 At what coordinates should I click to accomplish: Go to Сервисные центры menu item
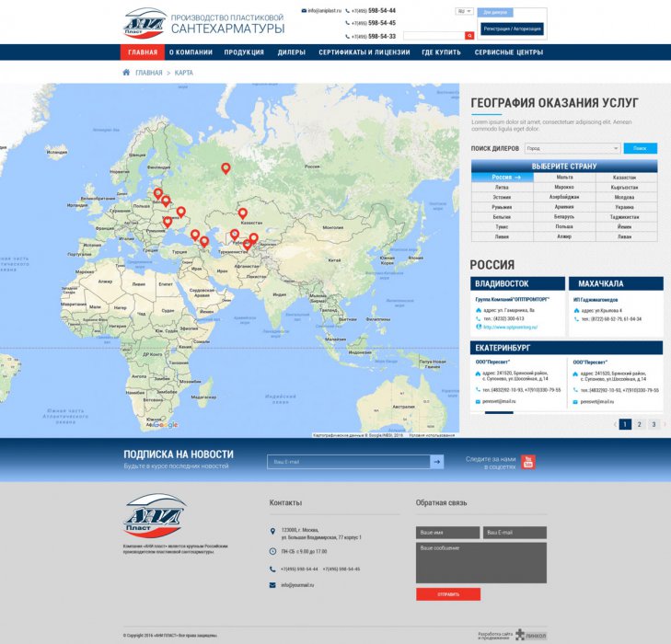509,52
